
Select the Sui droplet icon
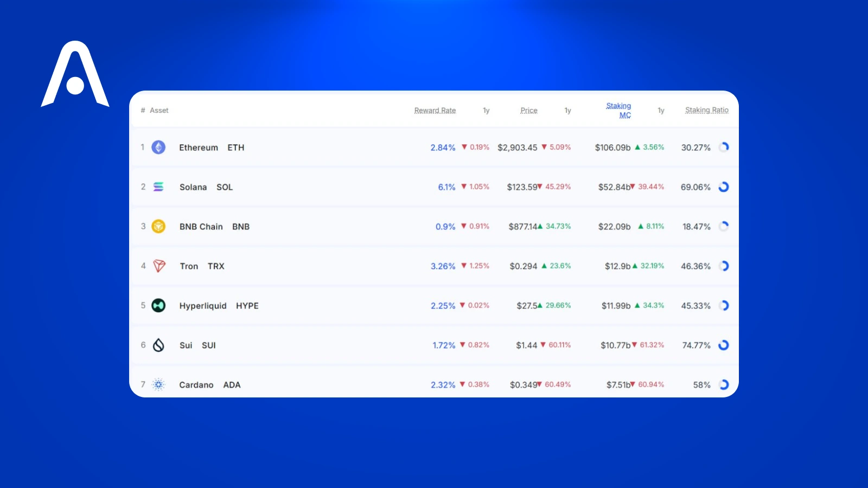click(x=158, y=345)
